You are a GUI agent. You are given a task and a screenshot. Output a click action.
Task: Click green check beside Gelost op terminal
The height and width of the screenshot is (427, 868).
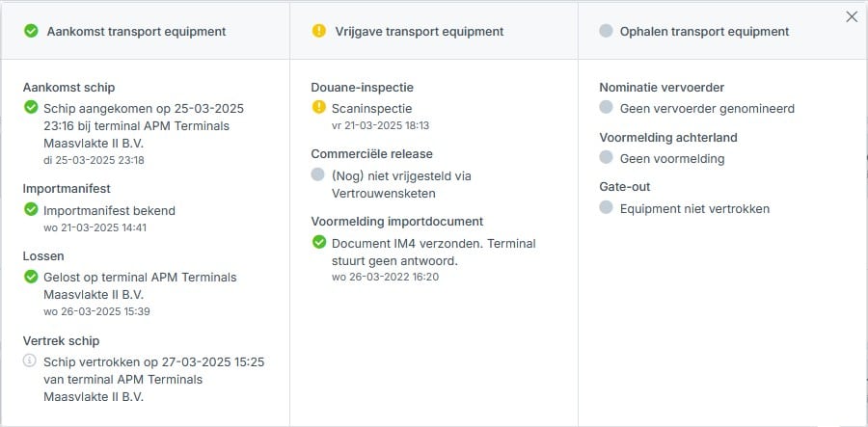coord(31,277)
